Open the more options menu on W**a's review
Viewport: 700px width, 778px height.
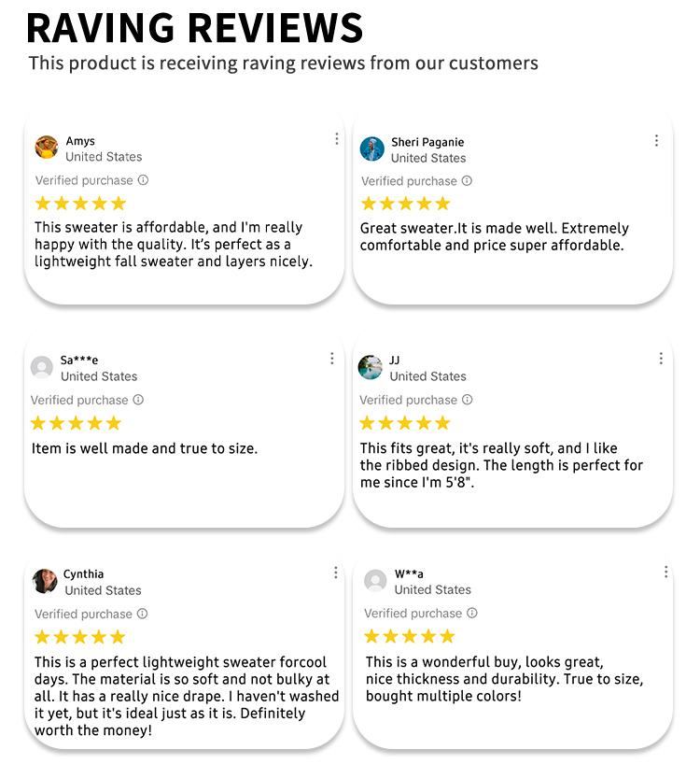pos(665,572)
